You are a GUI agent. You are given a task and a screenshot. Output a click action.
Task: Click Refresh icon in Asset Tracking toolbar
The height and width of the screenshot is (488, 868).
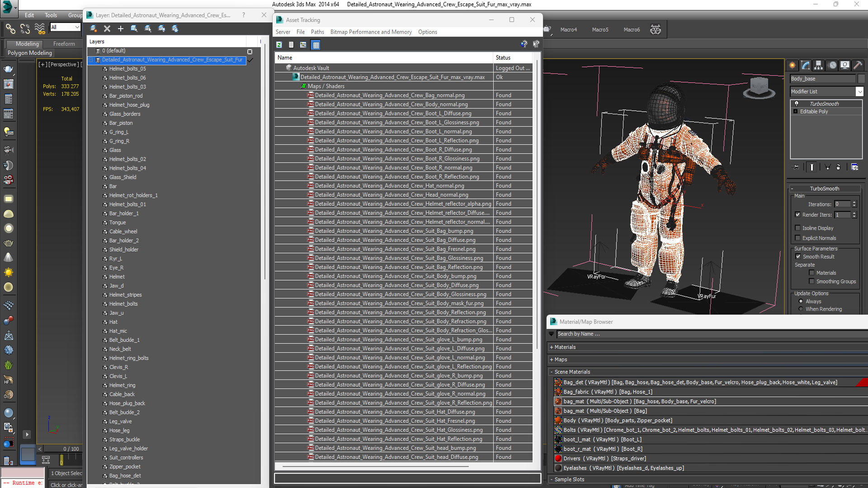tap(279, 45)
